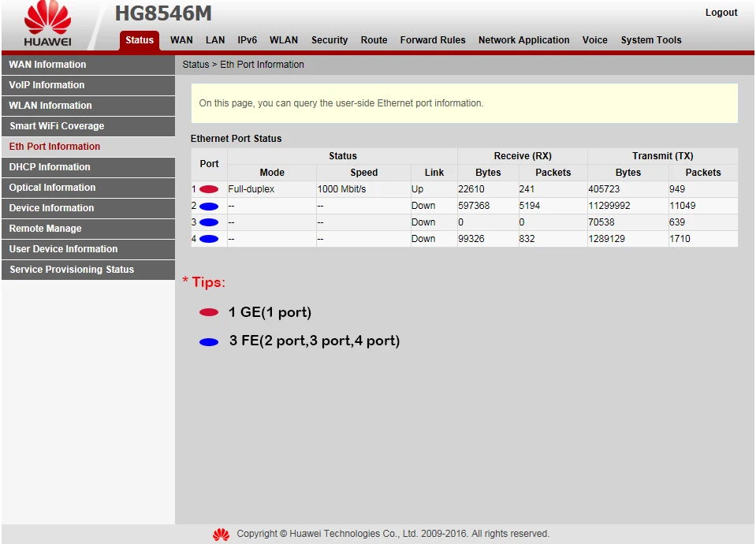
Task: Click the yellow page description box
Action: 464,103
